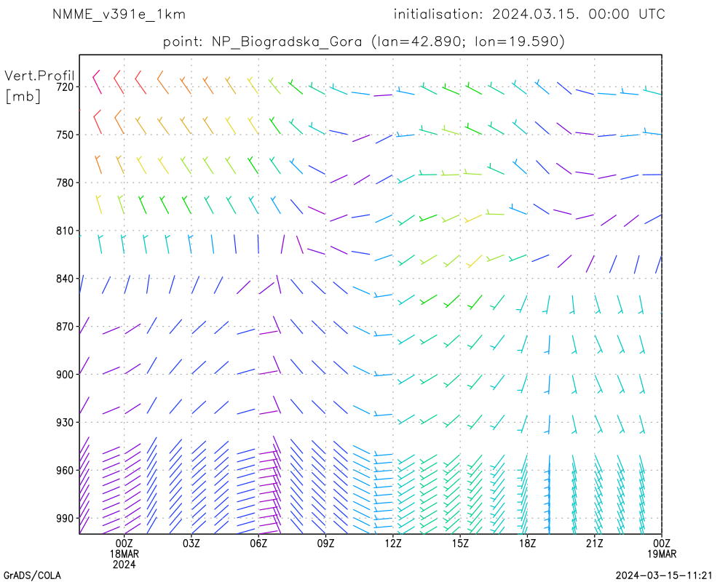The image size is (728, 582).
Task: Click the GrADS/COLA credit text
Action: tap(32, 575)
